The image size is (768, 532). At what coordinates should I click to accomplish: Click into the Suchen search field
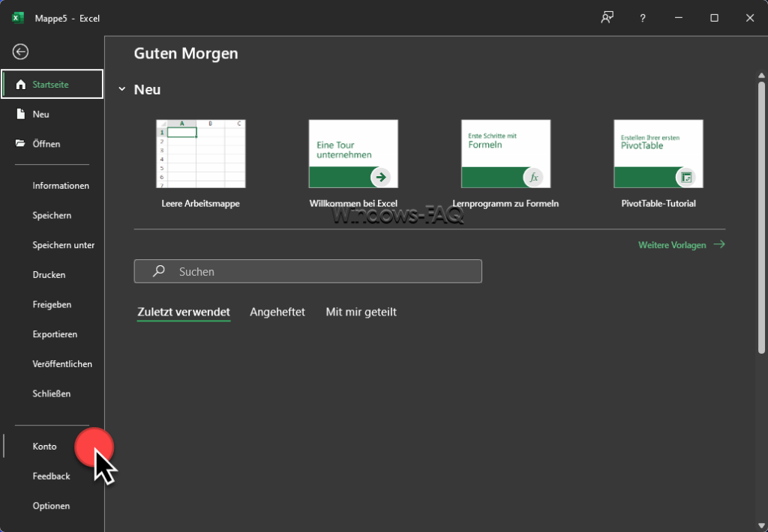(x=308, y=271)
